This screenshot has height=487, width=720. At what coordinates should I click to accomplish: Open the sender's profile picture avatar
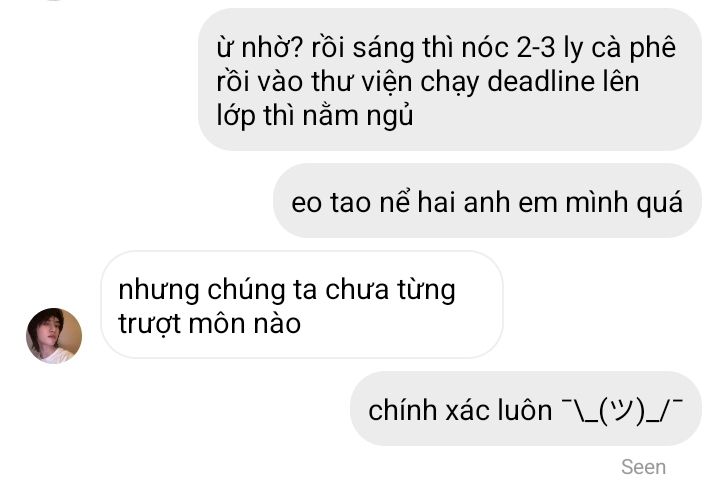tap(54, 336)
